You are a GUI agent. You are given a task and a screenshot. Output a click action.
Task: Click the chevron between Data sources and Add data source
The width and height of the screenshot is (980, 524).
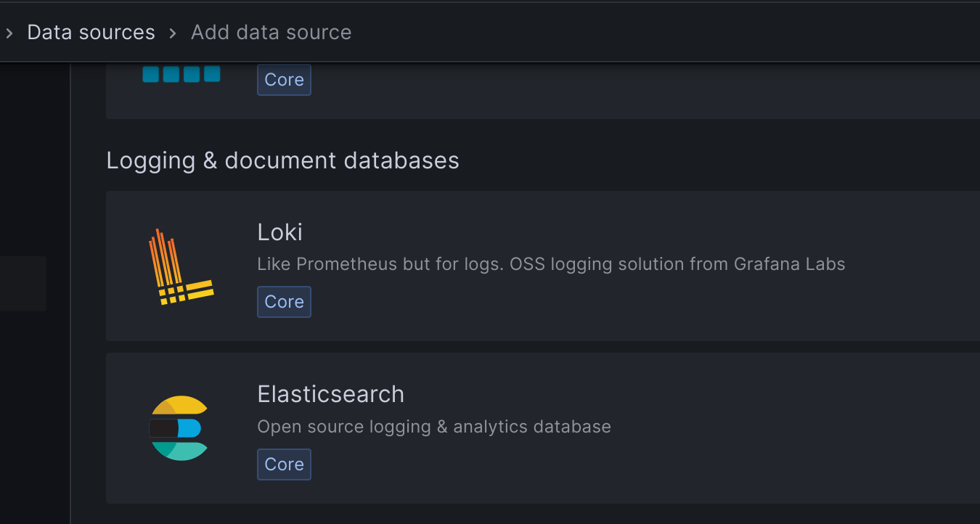point(173,33)
